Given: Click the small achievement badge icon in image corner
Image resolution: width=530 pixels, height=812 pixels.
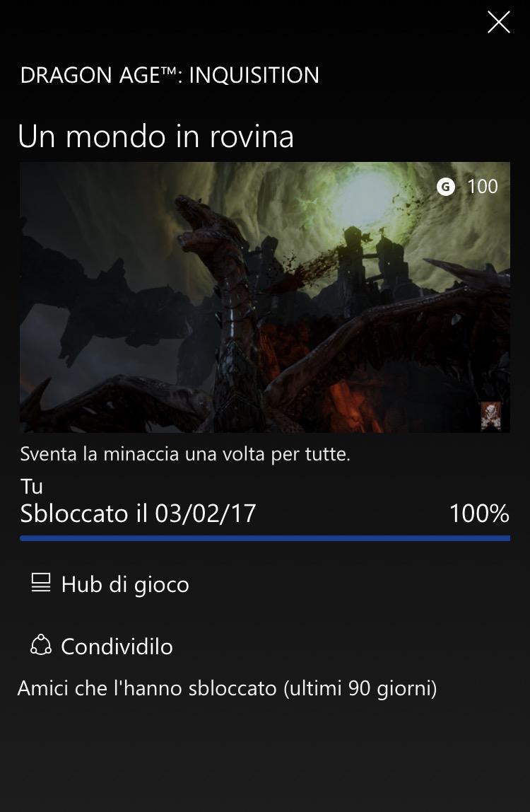Looking at the screenshot, I should tap(490, 416).
